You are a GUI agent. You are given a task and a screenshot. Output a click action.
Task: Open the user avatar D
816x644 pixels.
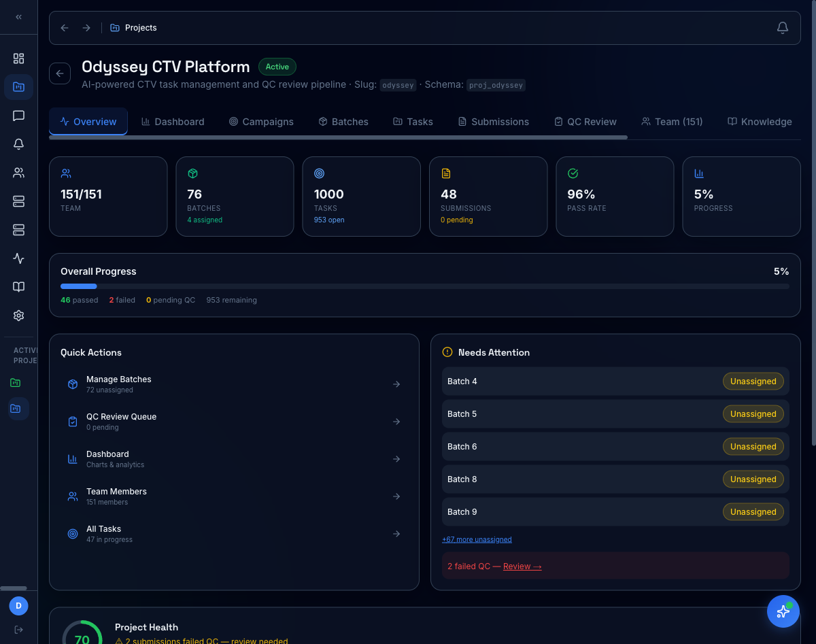point(18,605)
